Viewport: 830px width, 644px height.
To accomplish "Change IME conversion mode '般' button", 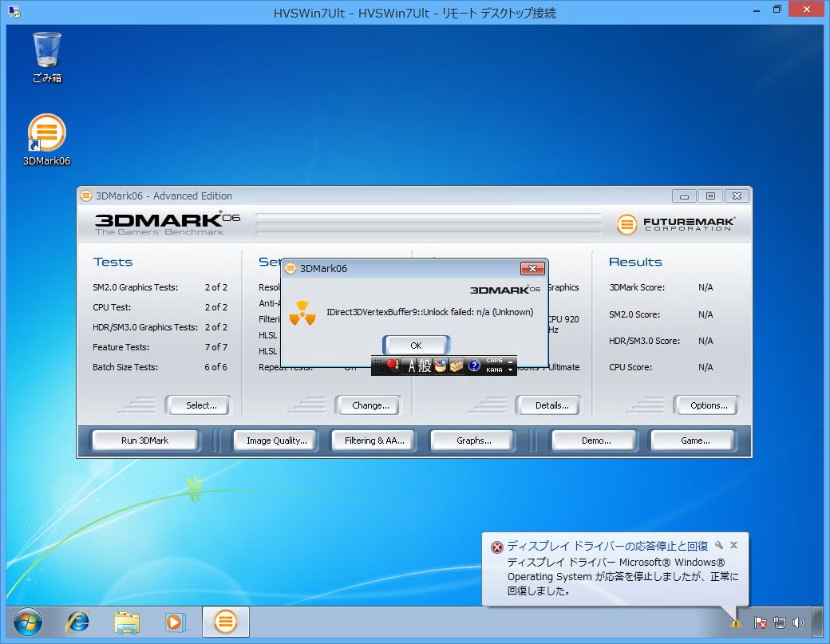I will point(425,365).
